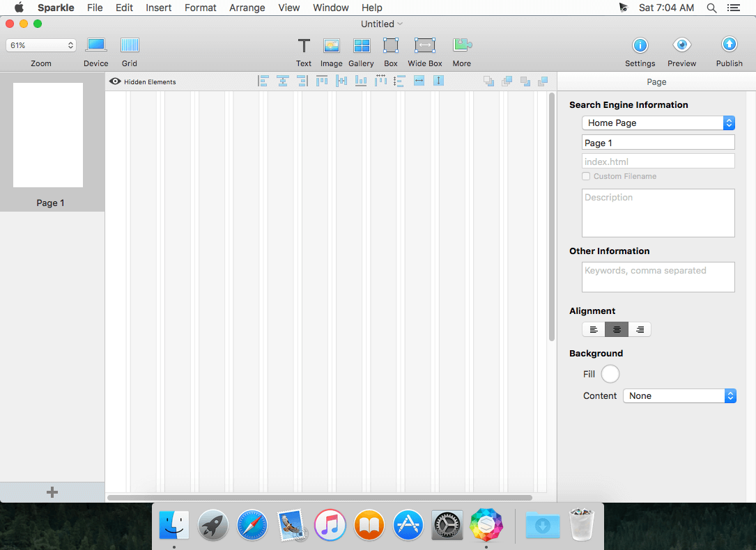
Task: Click the Publish icon
Action: [x=729, y=45]
